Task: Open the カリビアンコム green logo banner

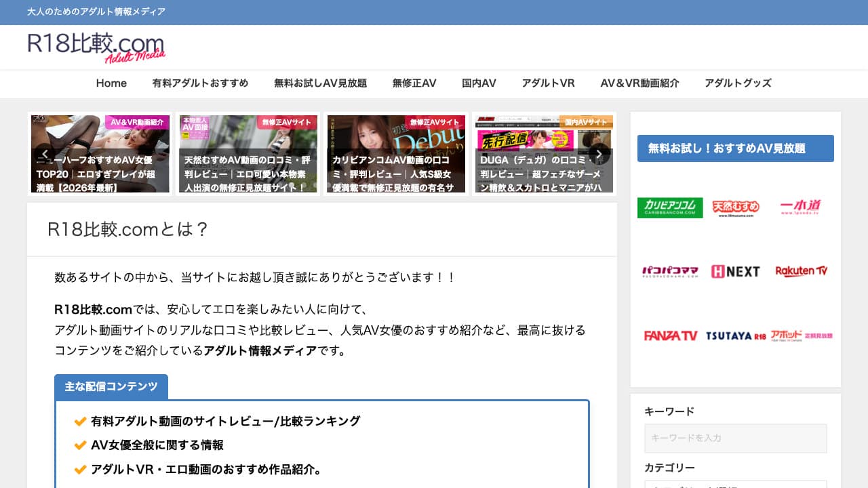Action: pyautogui.click(x=670, y=207)
